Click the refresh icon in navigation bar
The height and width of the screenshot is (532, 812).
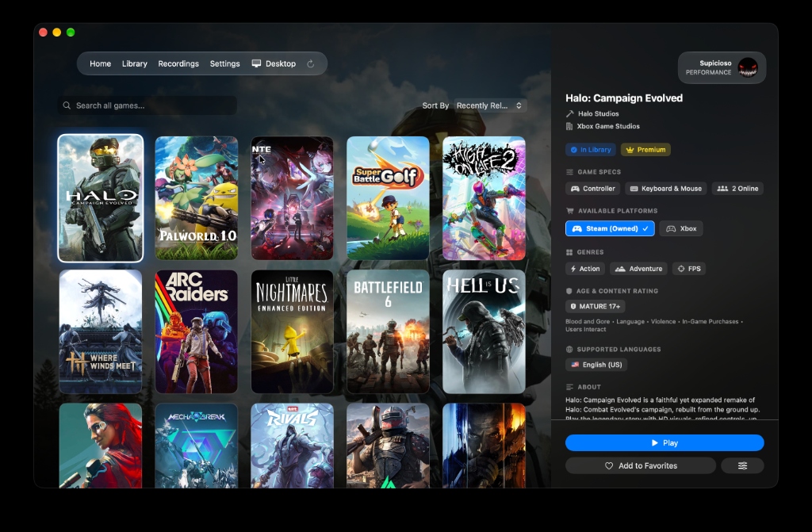click(311, 63)
